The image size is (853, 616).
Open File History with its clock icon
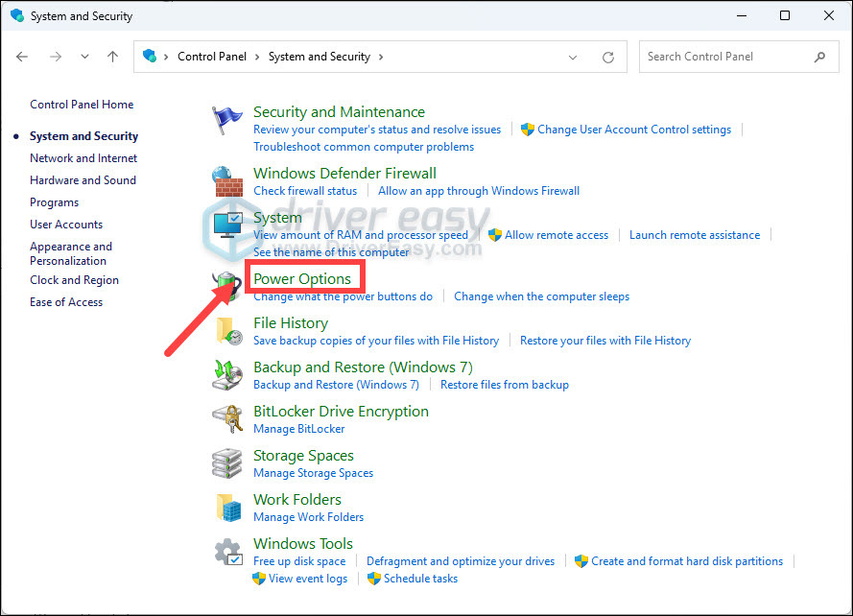pyautogui.click(x=227, y=330)
